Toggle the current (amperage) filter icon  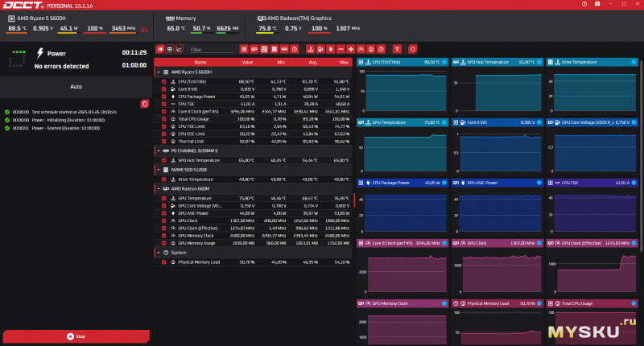341,49
